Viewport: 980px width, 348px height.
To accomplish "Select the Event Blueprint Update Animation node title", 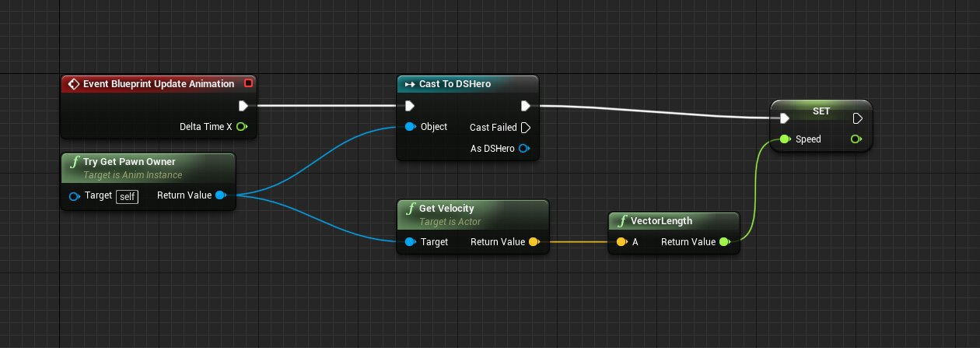I will [159, 84].
